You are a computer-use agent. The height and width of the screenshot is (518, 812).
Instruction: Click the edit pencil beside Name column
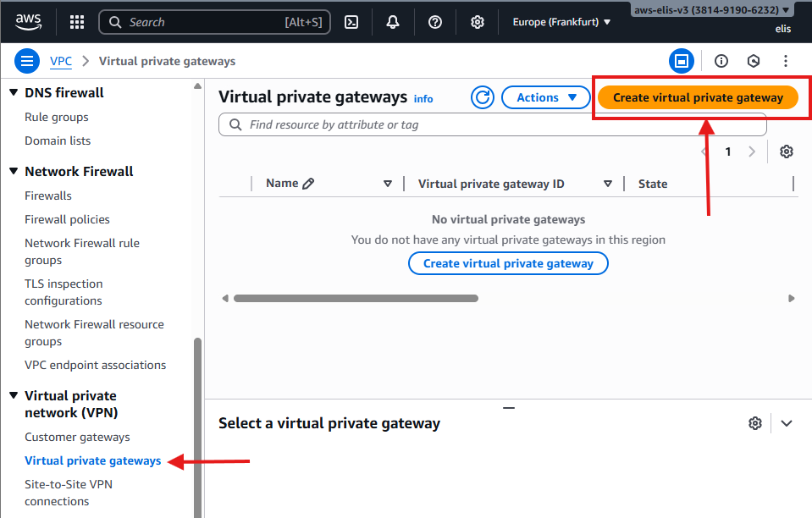pos(308,184)
